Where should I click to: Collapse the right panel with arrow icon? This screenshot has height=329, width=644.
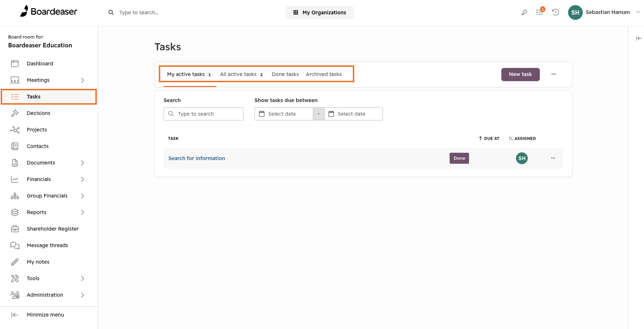639,38
